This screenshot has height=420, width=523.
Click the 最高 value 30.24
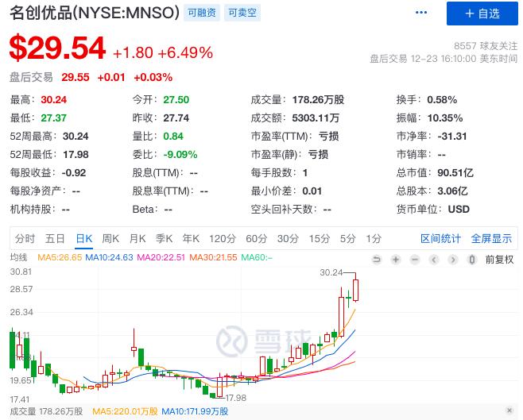tap(54, 99)
